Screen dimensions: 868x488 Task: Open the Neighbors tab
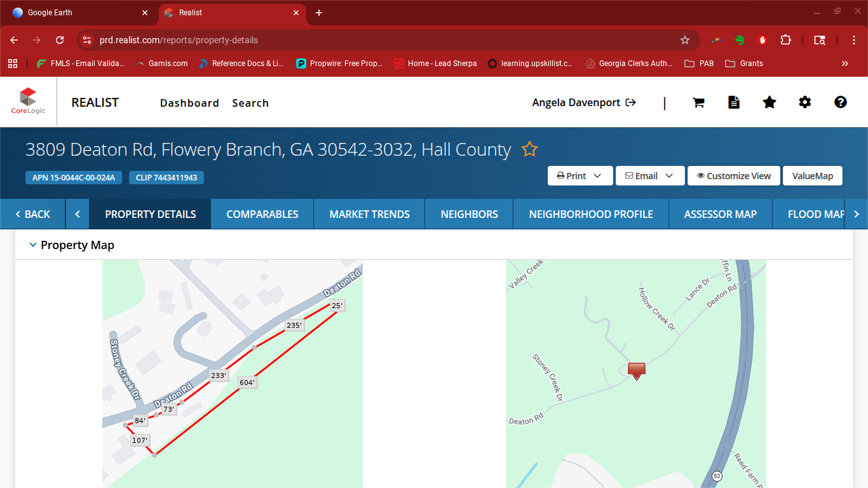tap(469, 214)
